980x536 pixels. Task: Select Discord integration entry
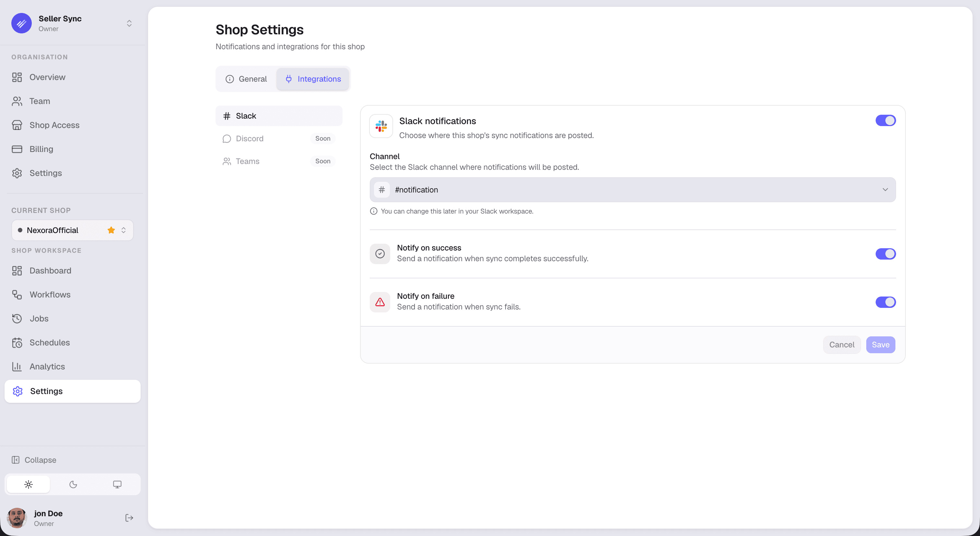tap(279, 138)
